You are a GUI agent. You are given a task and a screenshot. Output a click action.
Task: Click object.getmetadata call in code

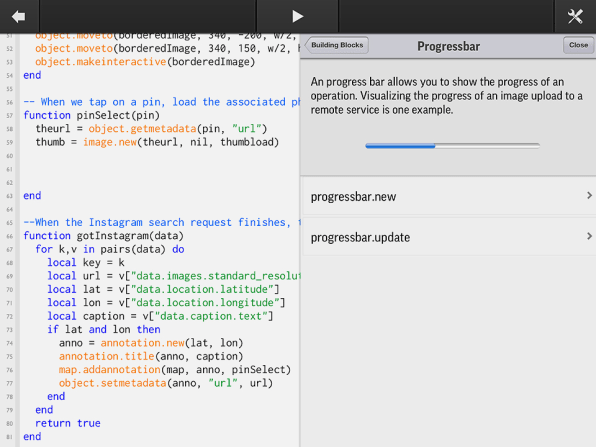pyautogui.click(x=142, y=129)
